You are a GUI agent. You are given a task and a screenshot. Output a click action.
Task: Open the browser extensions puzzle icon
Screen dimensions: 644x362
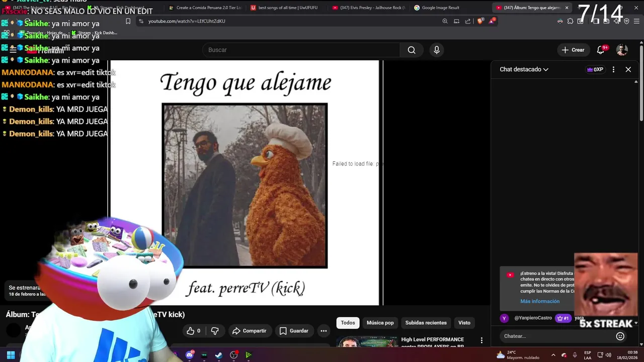coord(570,21)
